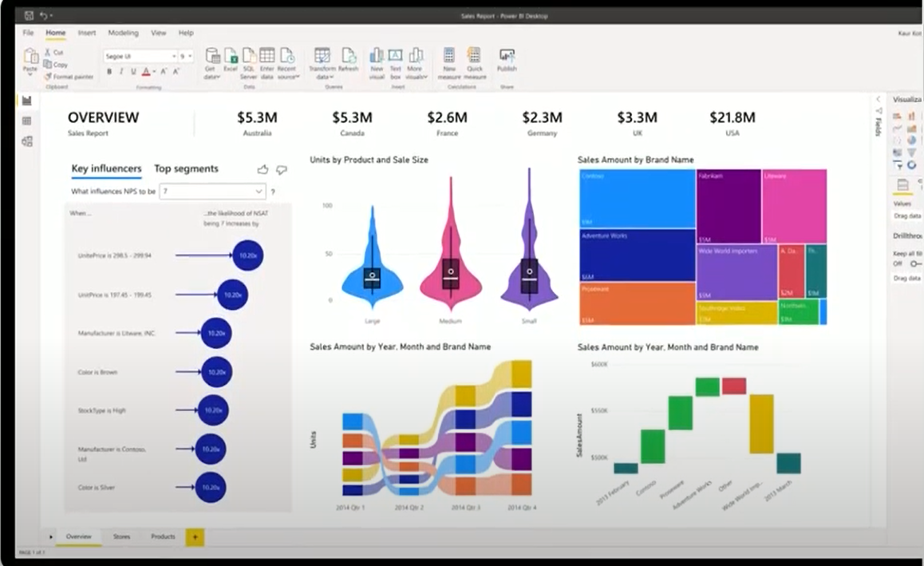
Task: Click the Format painter icon
Action: 48,77
